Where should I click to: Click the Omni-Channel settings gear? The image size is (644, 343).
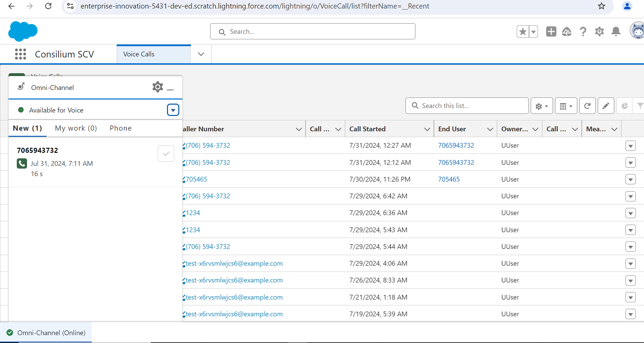click(x=157, y=87)
